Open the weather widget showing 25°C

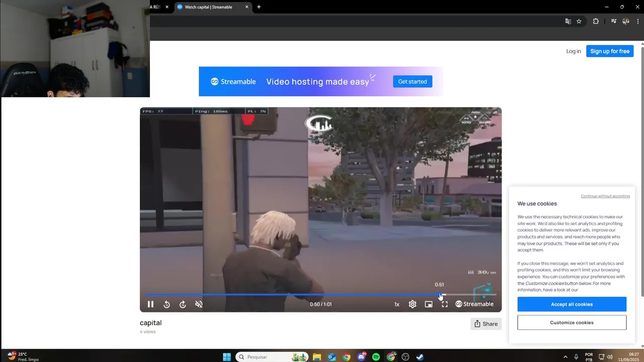24,357
